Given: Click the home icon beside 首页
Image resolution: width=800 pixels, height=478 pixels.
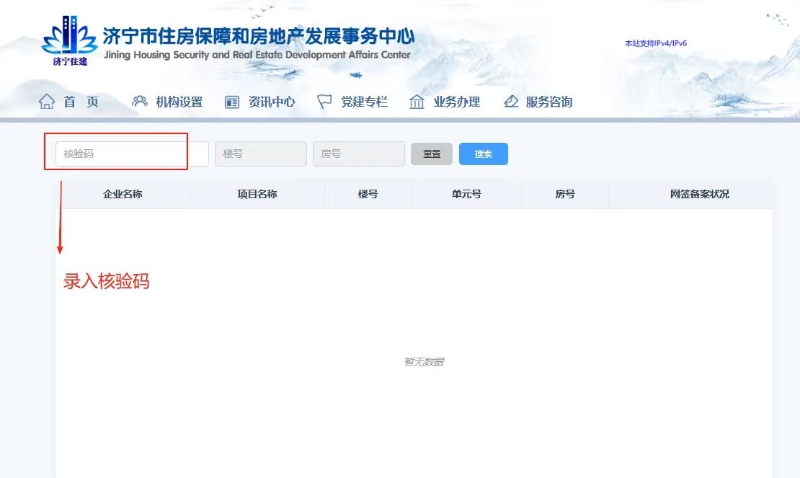Looking at the screenshot, I should pos(46,102).
